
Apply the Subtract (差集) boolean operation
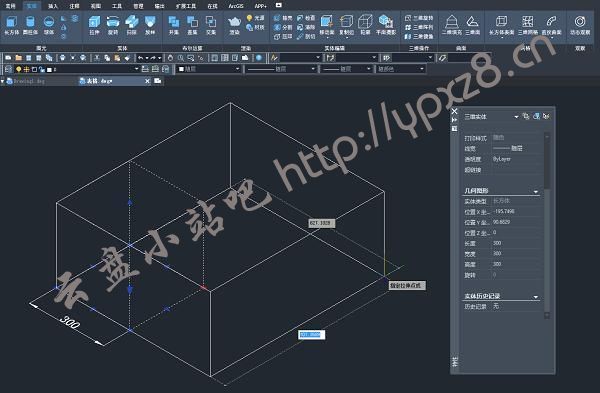[192, 25]
